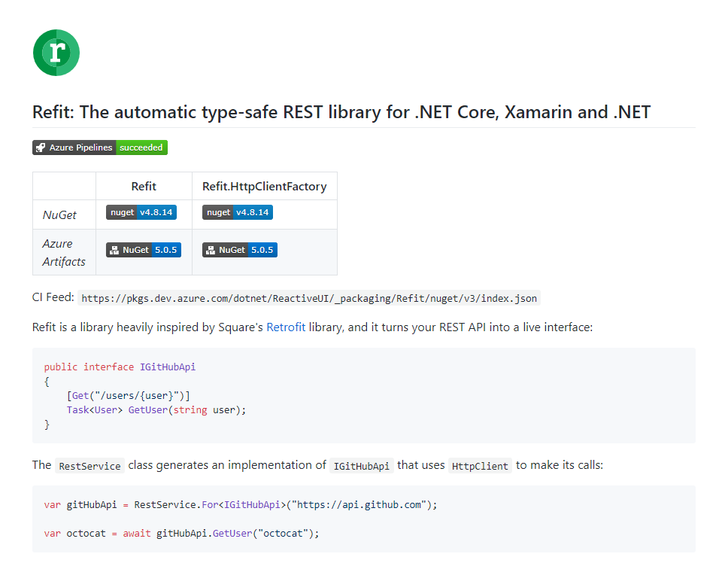Image resolution: width=728 pixels, height=566 pixels.
Task: Click the page heading about Refit
Action: tap(341, 112)
